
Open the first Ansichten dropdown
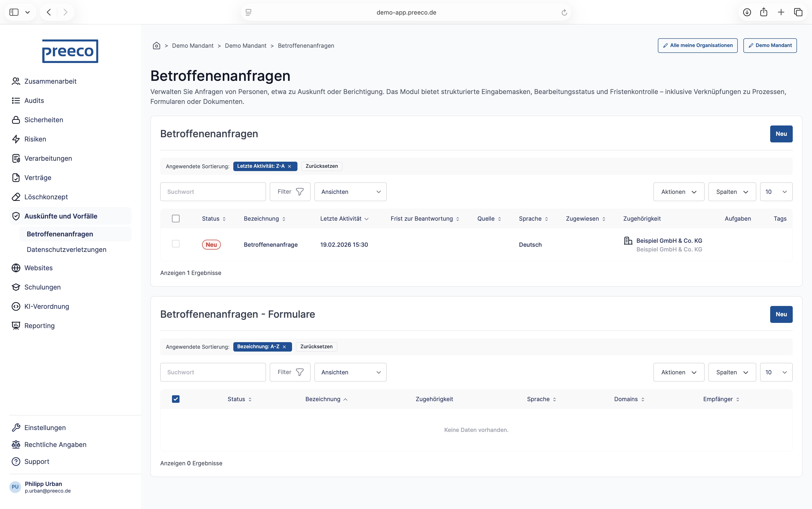(x=350, y=192)
